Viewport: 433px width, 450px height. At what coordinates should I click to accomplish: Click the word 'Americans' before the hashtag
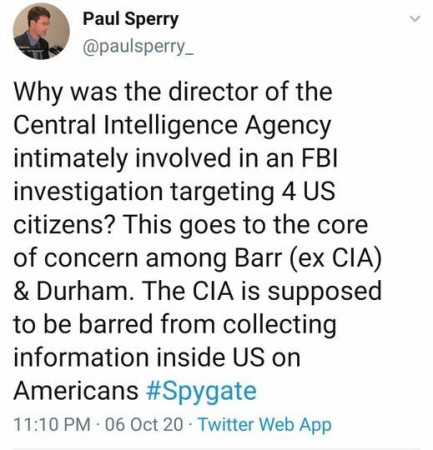tap(76, 391)
